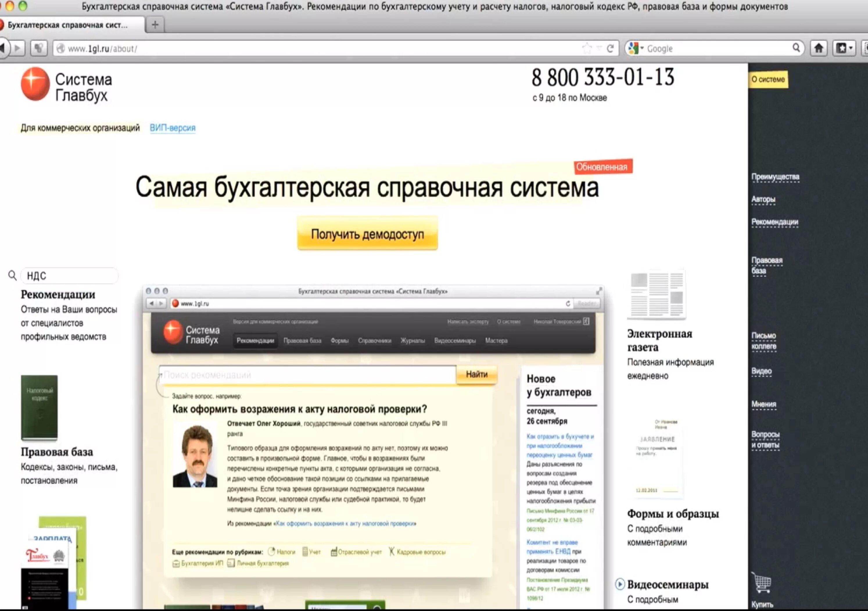Click the play icon beside Видеосеминары
Image resolution: width=868 pixels, height=611 pixels.
[620, 584]
